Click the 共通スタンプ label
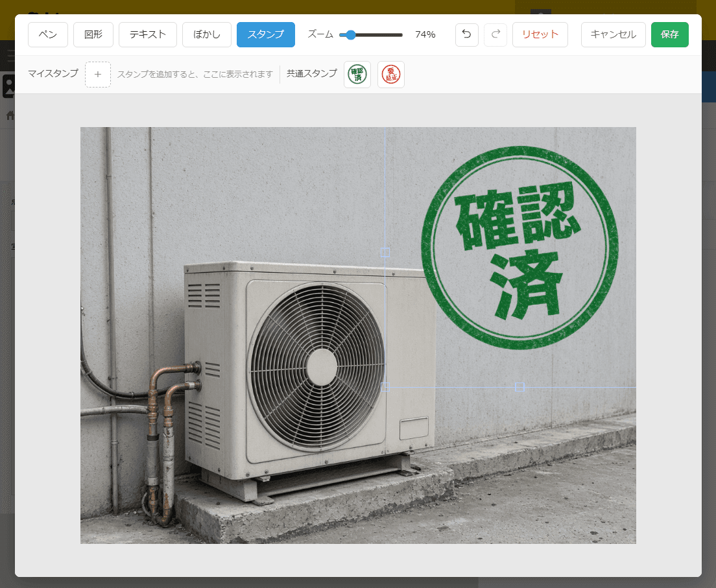Viewport: 716px width, 588px height. click(x=312, y=73)
